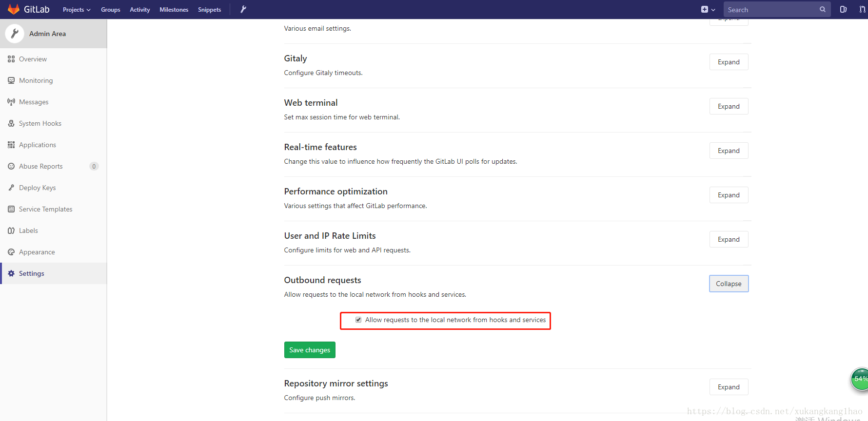
Task: Click the Messages broadcast icon
Action: pyautogui.click(x=11, y=102)
